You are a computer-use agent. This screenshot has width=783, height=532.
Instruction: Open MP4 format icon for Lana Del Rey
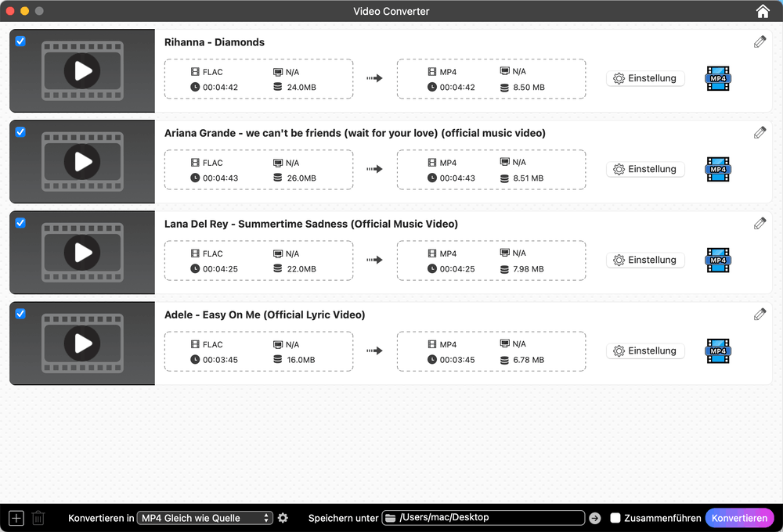[x=718, y=260]
